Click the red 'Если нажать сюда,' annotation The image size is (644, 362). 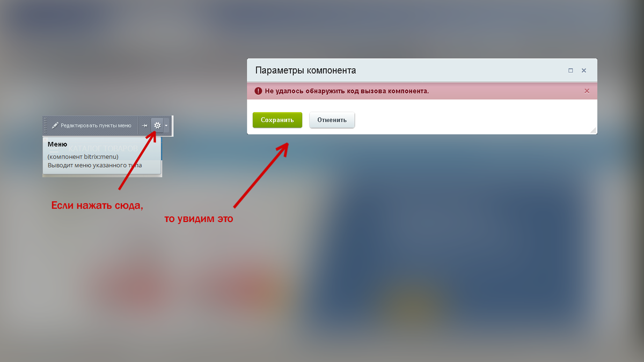pos(97,205)
